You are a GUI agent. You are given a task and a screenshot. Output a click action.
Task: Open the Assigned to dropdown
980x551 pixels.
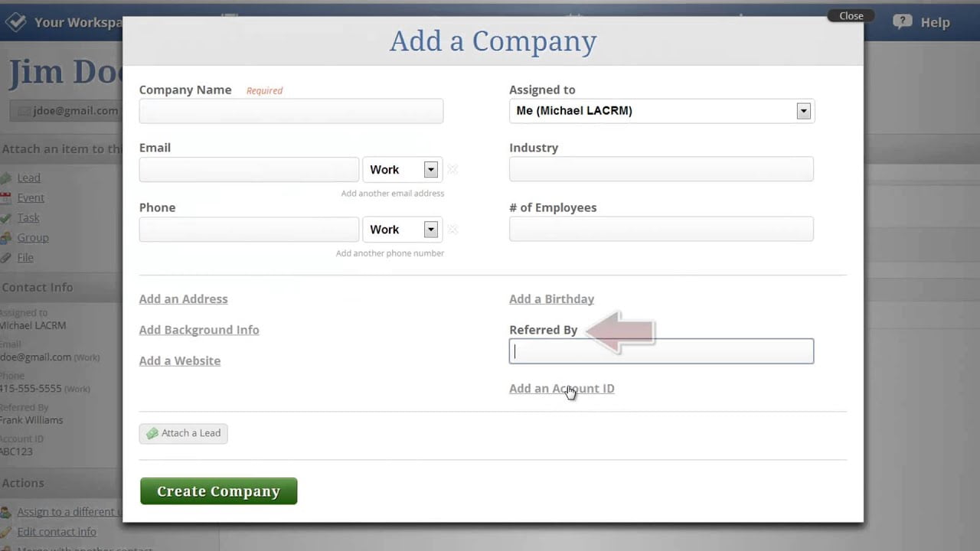[803, 111]
